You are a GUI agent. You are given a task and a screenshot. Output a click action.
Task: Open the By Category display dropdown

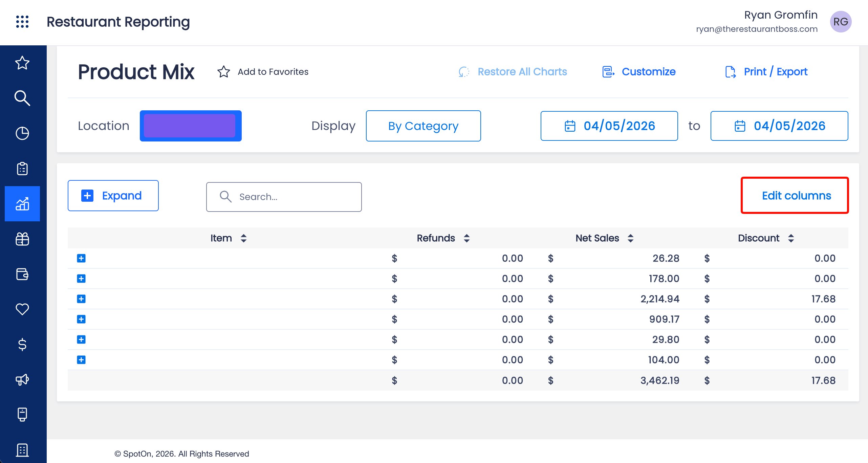point(423,126)
